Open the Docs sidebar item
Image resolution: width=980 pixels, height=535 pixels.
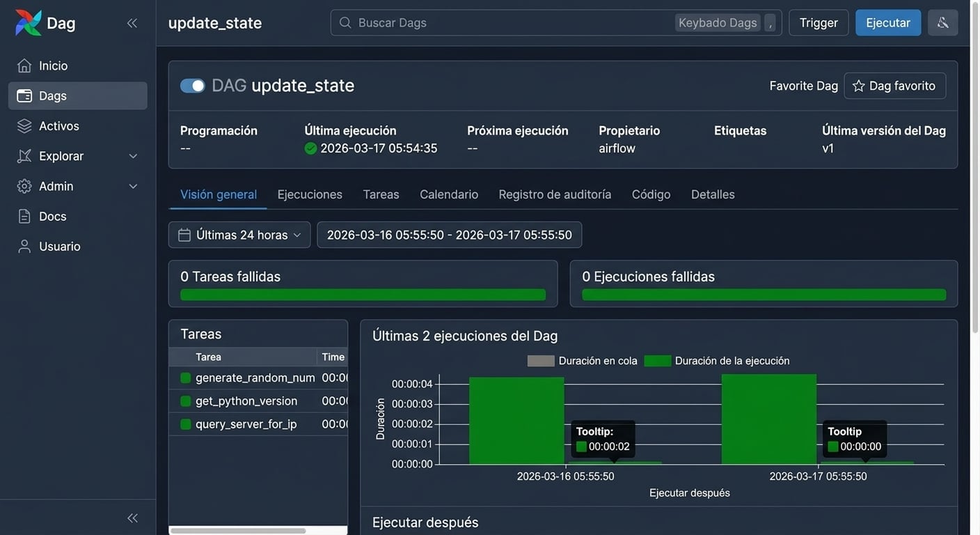[78, 216]
